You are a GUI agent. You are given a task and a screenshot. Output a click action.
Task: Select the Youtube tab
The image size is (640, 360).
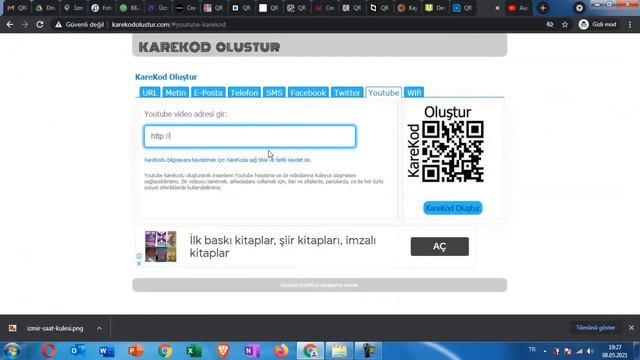384,93
